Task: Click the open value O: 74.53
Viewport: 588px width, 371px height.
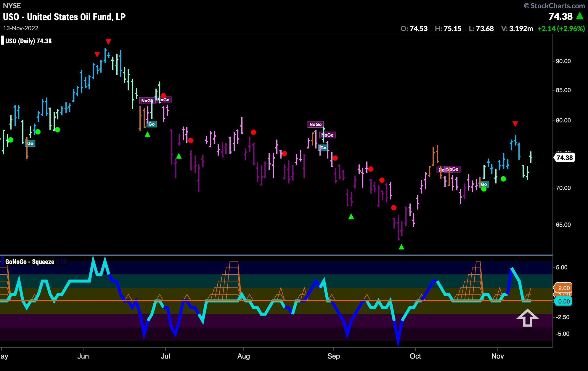Action: click(414, 29)
